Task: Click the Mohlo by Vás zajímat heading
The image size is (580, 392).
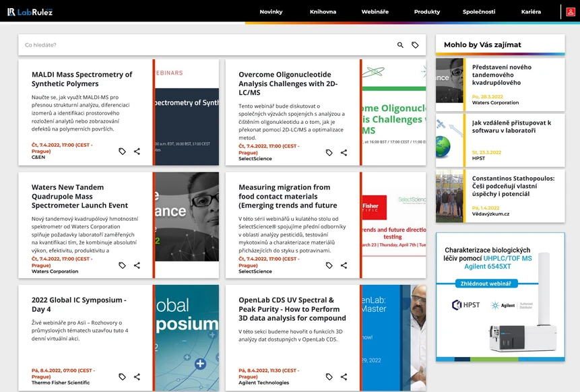Action: (x=482, y=44)
